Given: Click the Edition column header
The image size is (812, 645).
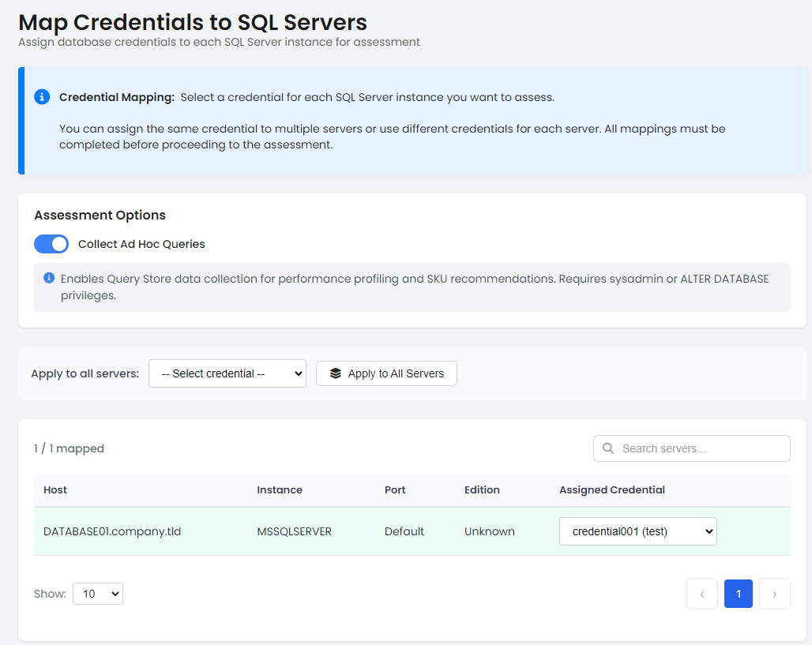Looking at the screenshot, I should tap(482, 489).
